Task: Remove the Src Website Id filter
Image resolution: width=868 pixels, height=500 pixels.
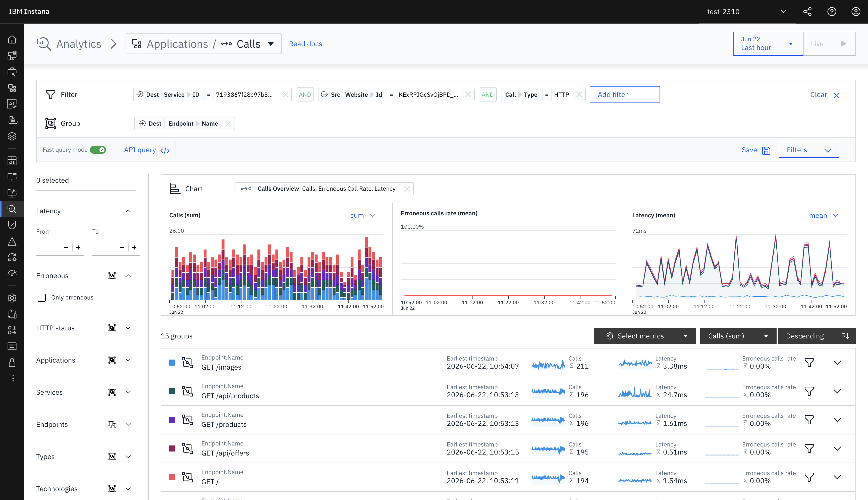Action: [468, 94]
